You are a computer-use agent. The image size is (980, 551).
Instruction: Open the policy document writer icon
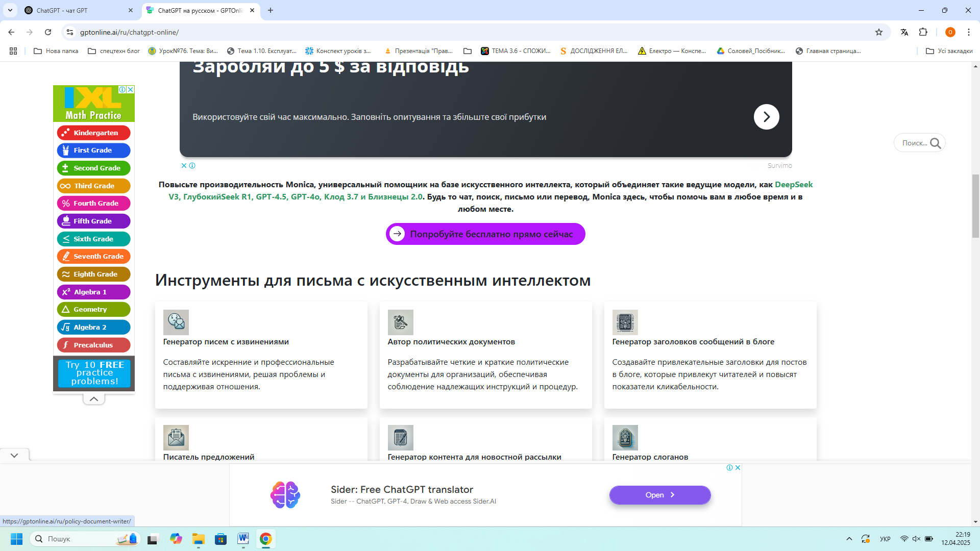[401, 322]
